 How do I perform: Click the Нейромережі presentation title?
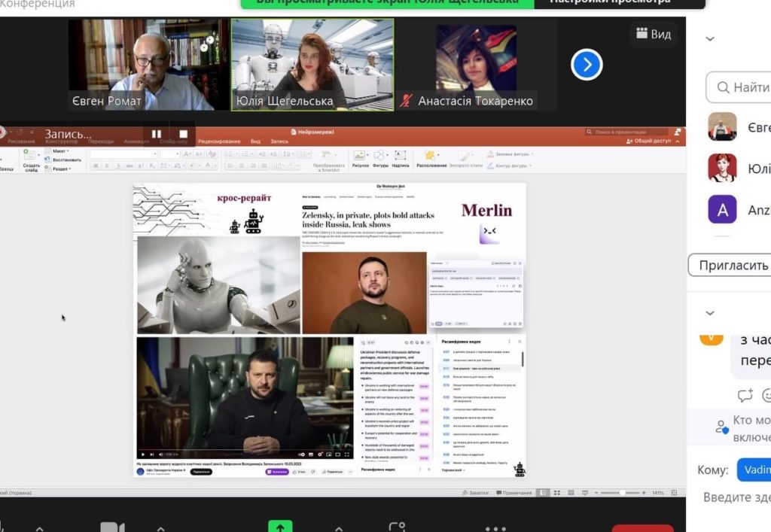point(312,132)
